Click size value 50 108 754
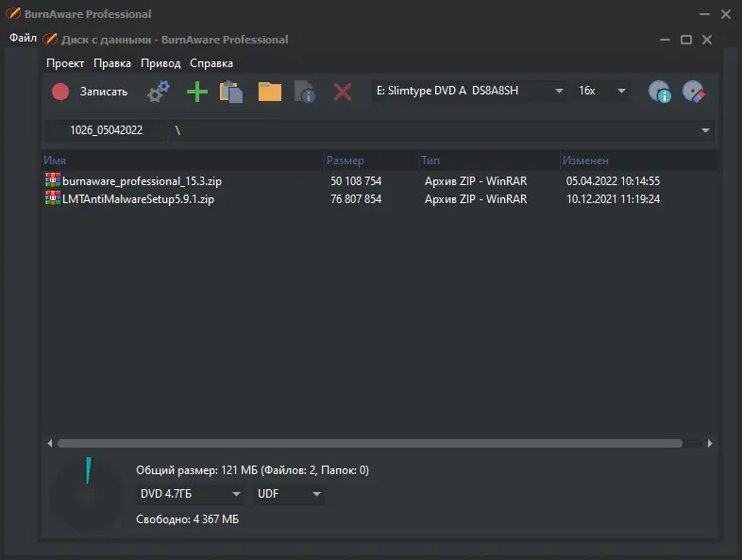Screen dimensions: 742x560 tap(356, 181)
